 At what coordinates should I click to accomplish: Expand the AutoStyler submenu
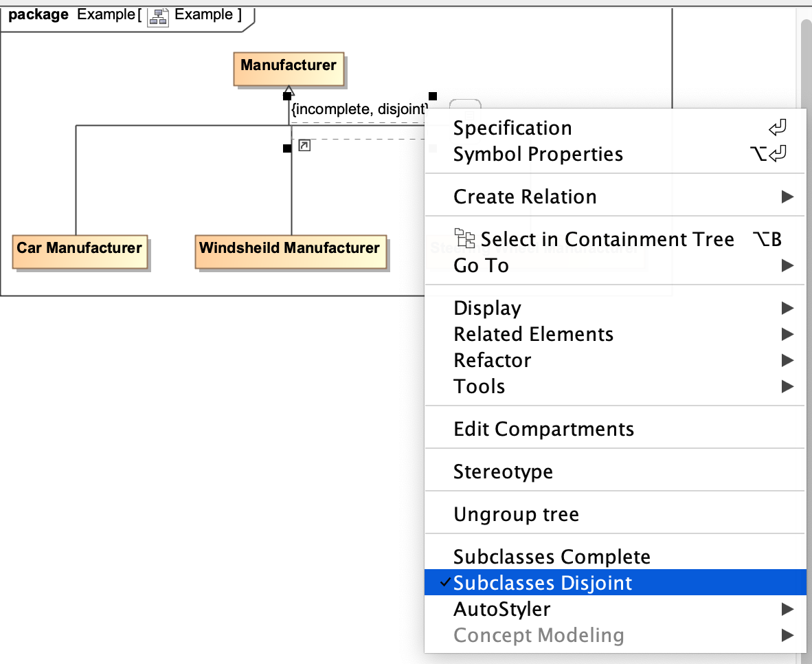tap(501, 609)
